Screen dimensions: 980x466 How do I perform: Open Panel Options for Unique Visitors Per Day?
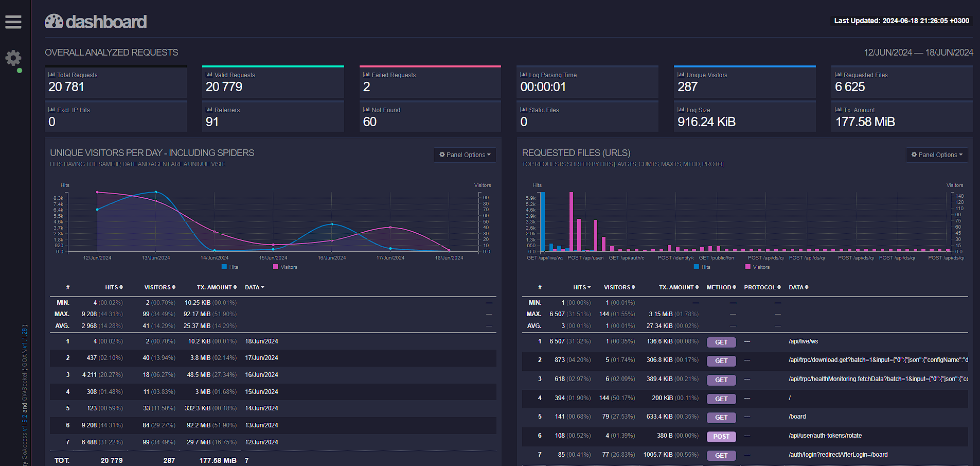click(464, 154)
